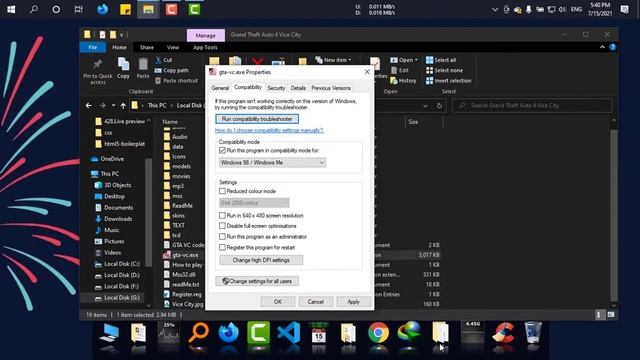
Task: Click OK in Properties dialog
Action: click(x=278, y=302)
